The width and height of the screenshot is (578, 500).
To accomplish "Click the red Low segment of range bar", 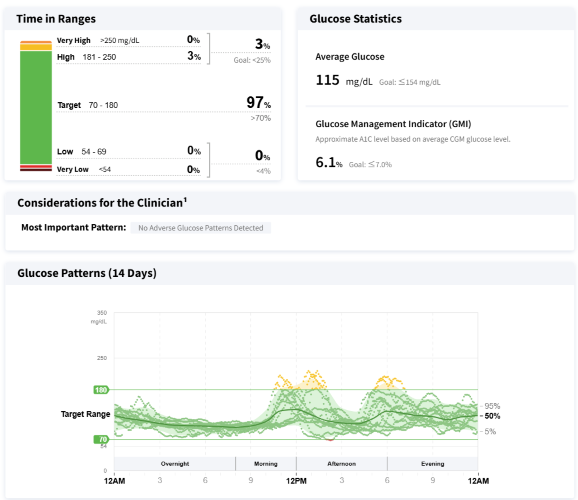I will 36,167.
